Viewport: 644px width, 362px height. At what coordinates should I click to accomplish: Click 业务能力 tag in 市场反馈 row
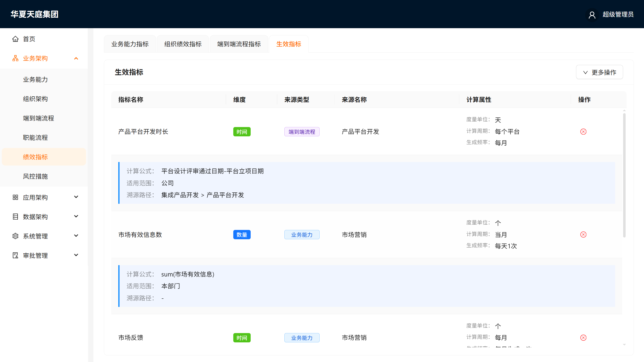[x=302, y=338]
